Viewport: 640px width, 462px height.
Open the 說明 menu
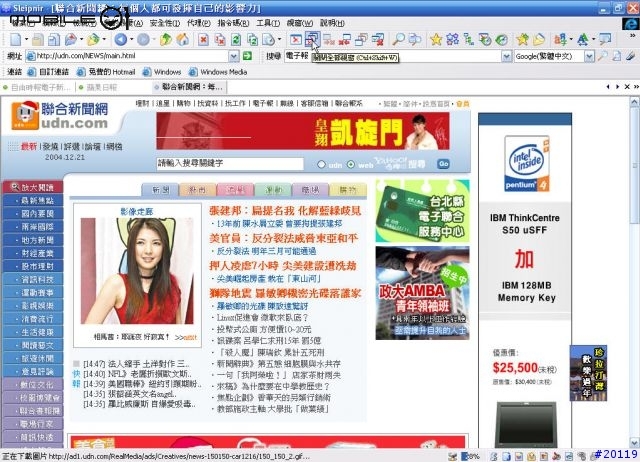(x=332, y=23)
